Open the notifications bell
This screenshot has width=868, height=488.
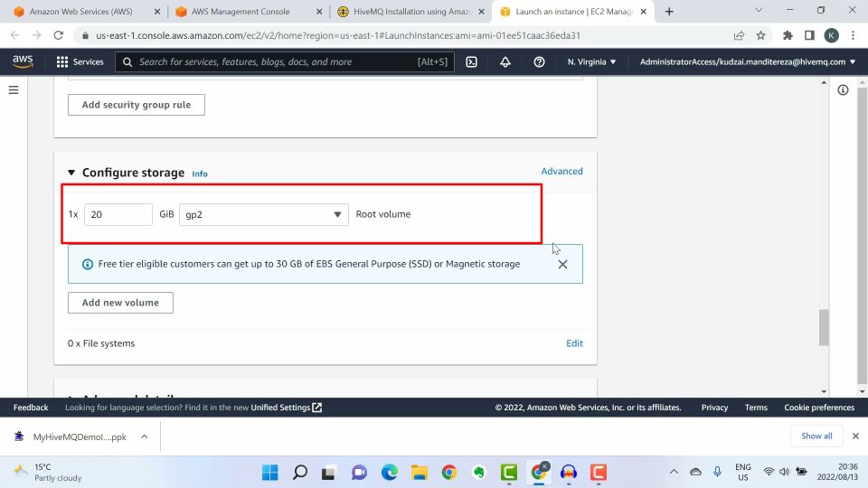point(505,62)
